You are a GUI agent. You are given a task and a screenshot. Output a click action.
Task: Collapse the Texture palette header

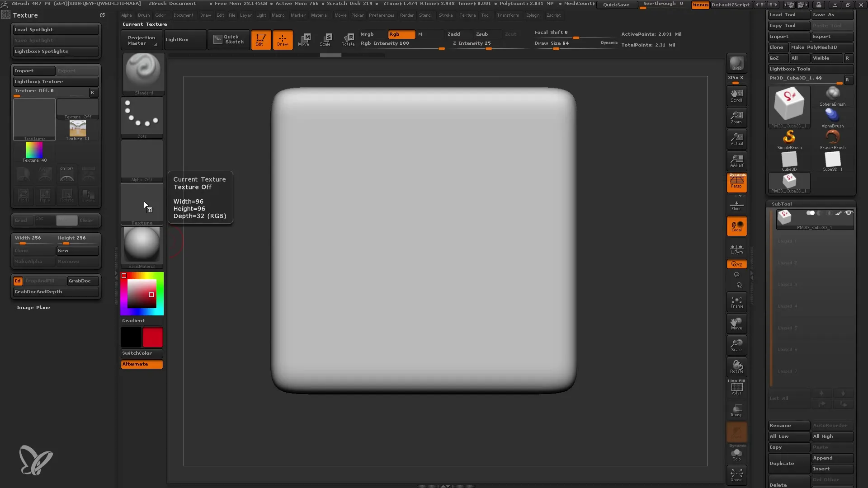click(x=25, y=15)
